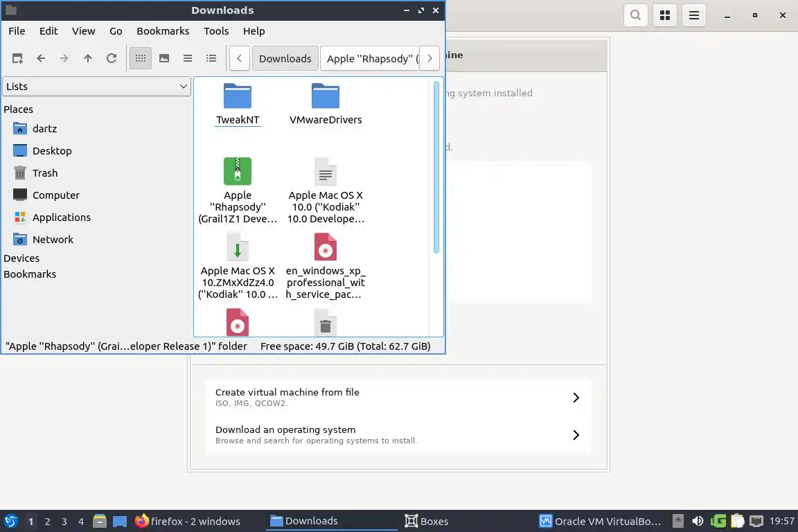Reload the current folder
Viewport: 798px width, 532px height.
point(112,59)
